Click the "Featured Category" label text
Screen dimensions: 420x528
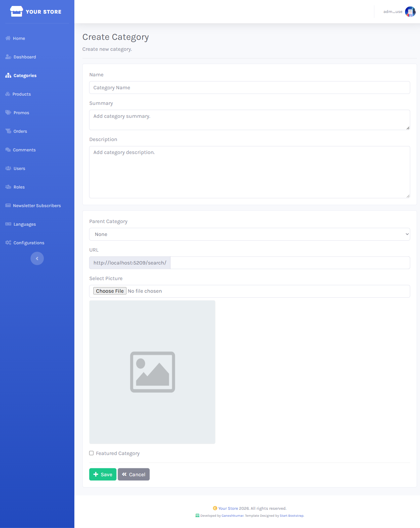[118, 453]
